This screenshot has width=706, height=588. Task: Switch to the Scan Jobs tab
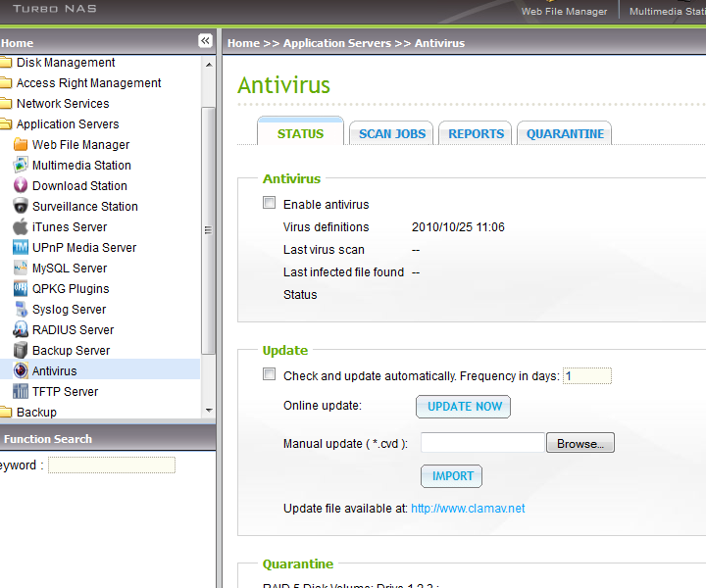pos(392,134)
